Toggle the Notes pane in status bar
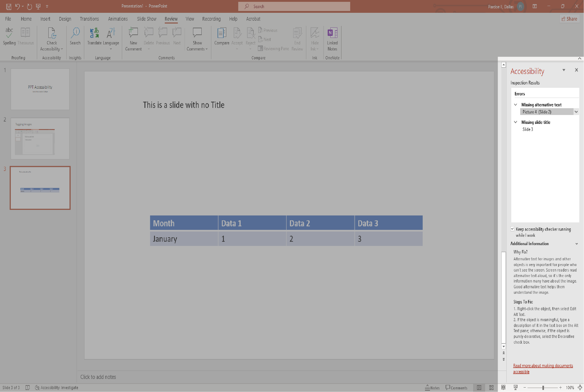 (432, 388)
